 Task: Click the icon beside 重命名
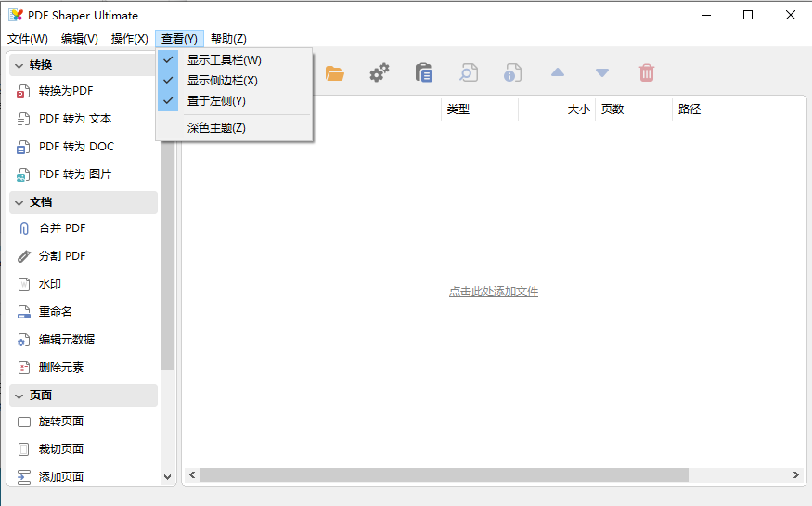pyautogui.click(x=24, y=312)
